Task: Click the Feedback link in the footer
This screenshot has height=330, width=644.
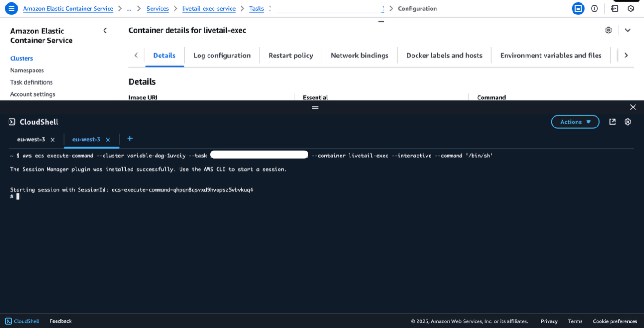Action: click(60, 321)
